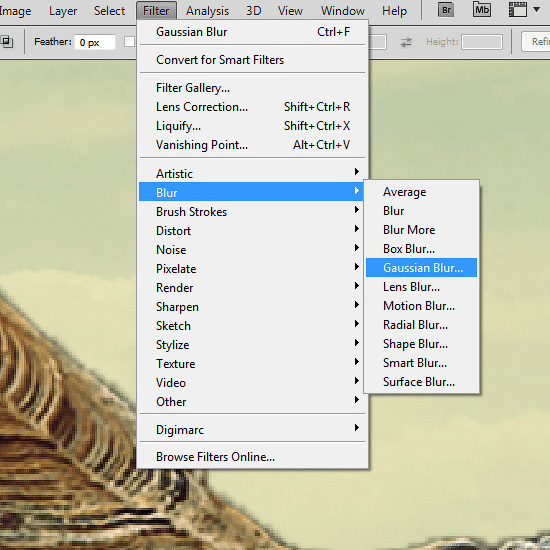Open the Layer menu
550x550 pixels.
(x=63, y=11)
